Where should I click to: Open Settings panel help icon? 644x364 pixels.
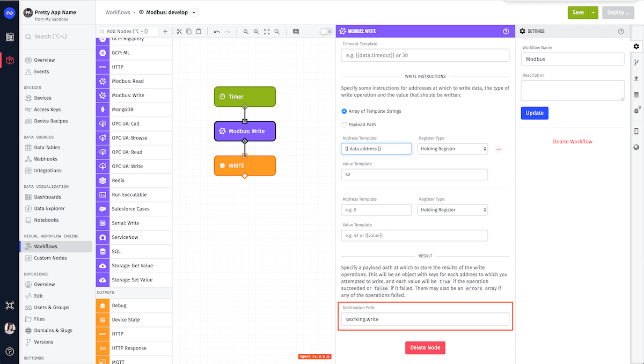(x=621, y=32)
